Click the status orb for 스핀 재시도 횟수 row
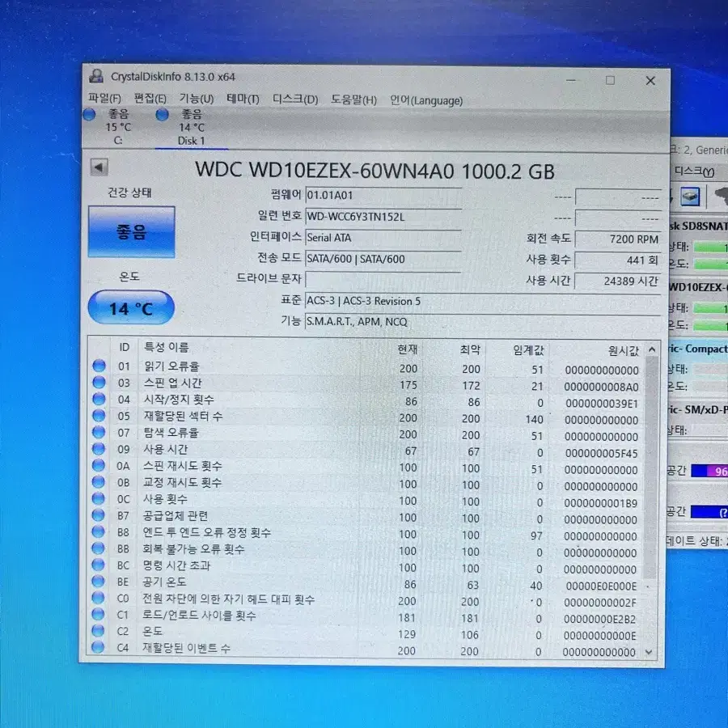Viewport: 728px width, 728px height. [99, 465]
